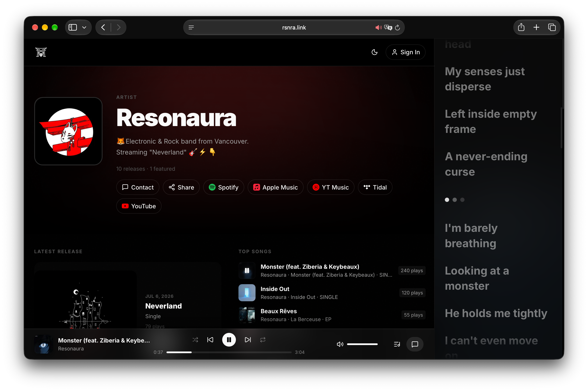The height and width of the screenshot is (391, 588).
Task: Reload the page with refresh icon
Action: pos(397,27)
